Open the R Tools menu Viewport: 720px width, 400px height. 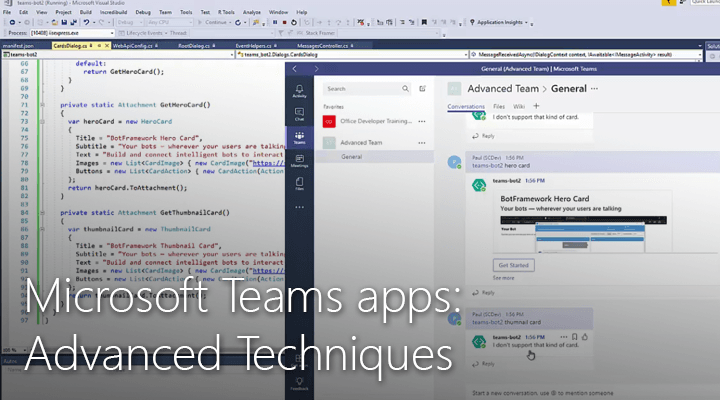tap(226, 12)
